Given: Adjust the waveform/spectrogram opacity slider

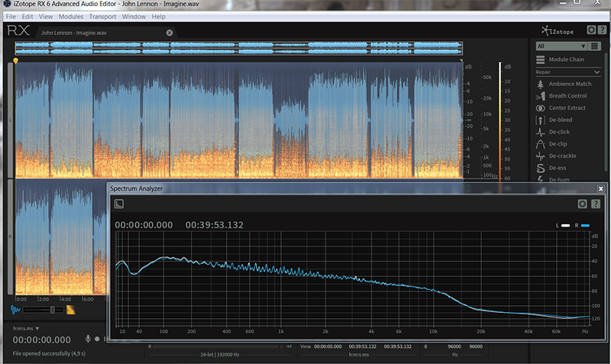Looking at the screenshot, I should pyautogui.click(x=51, y=310).
